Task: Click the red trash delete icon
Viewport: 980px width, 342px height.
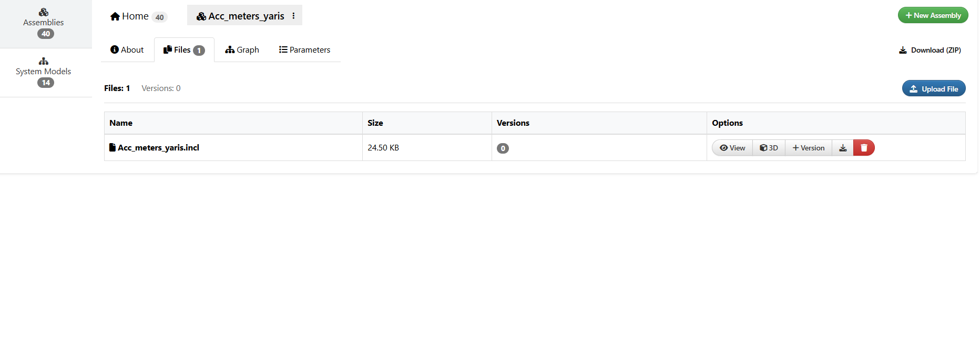Action: click(x=864, y=148)
